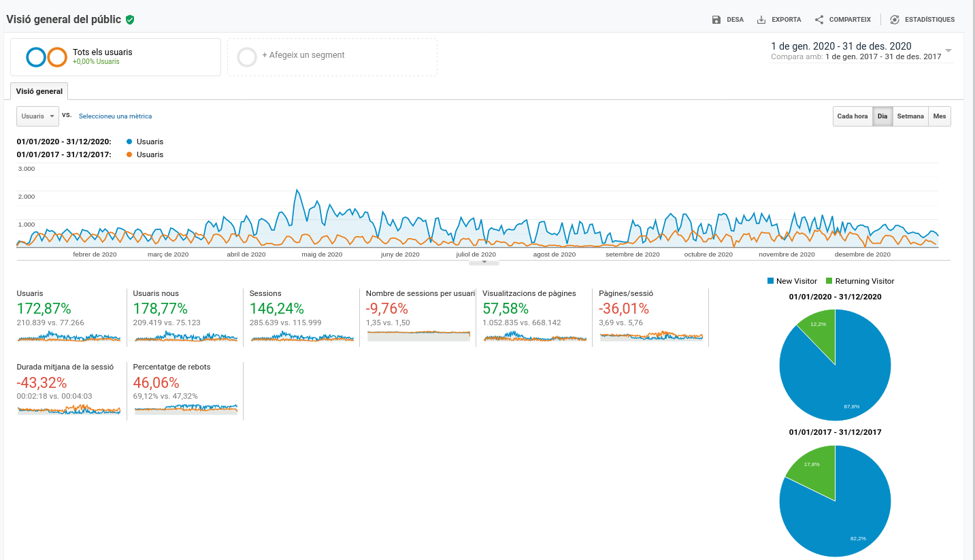Viewport: 975px width, 560px height.
Task: Select the Visió general tab
Action: (39, 91)
